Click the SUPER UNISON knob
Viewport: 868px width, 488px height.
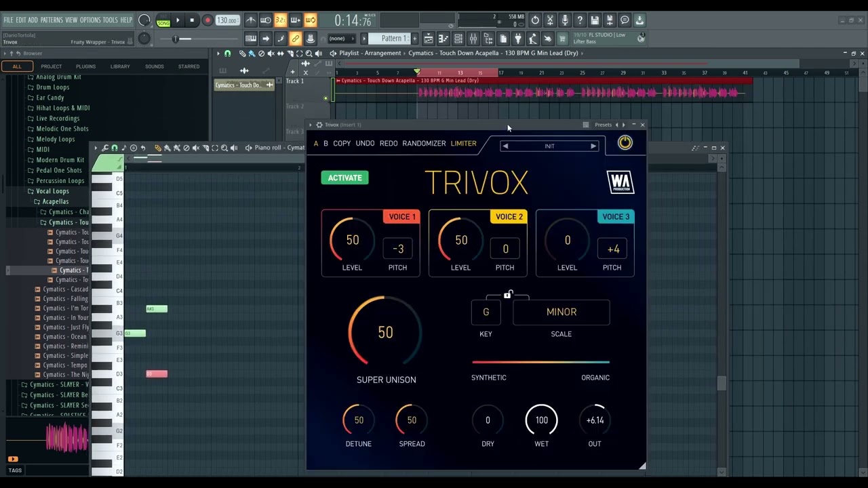pyautogui.click(x=385, y=332)
